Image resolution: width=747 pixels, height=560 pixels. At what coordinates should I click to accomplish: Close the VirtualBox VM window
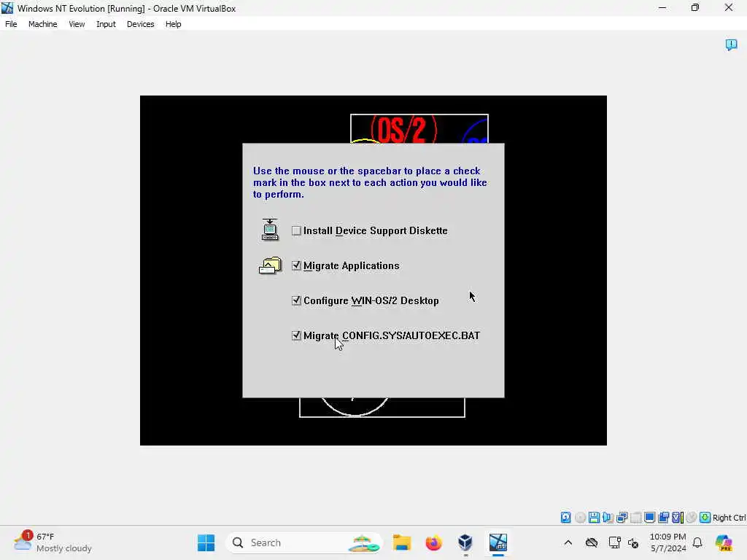click(729, 7)
